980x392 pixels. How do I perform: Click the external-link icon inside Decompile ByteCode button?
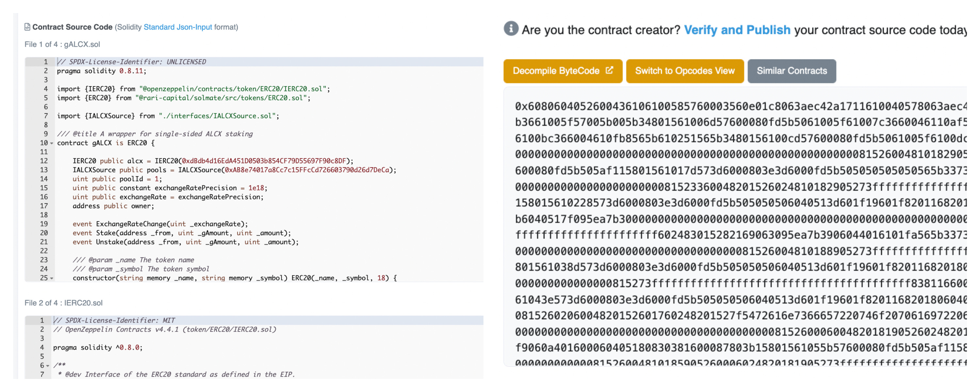tap(610, 71)
